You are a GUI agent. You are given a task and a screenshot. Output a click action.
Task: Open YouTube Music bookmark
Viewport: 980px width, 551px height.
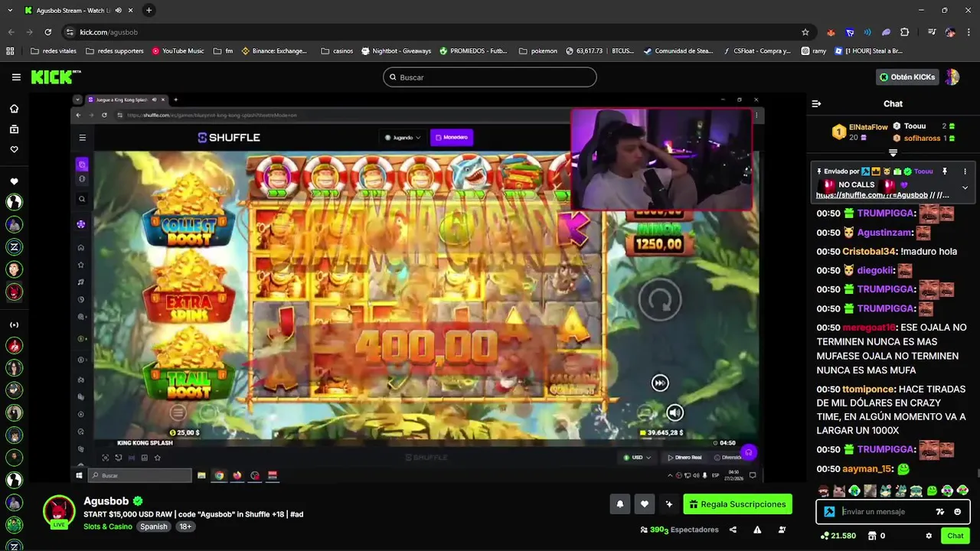coord(178,51)
